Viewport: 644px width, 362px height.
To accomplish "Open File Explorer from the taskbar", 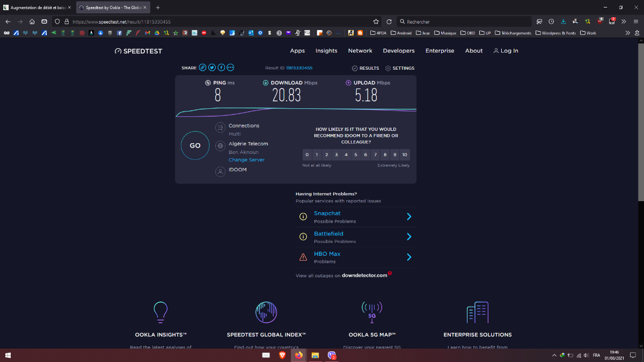I will [x=316, y=355].
